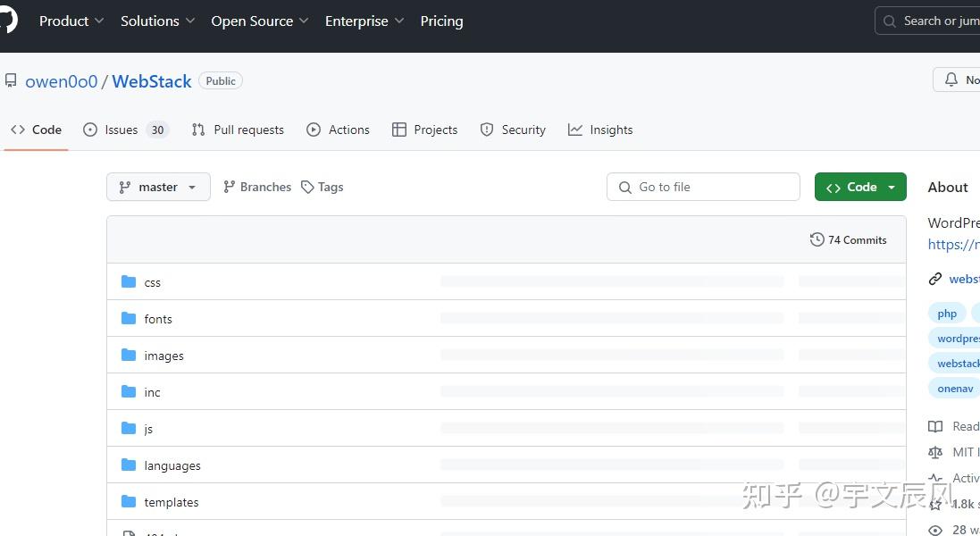This screenshot has height=536, width=980.
Task: Click the watchers eye icon
Action: pyautogui.click(x=934, y=529)
